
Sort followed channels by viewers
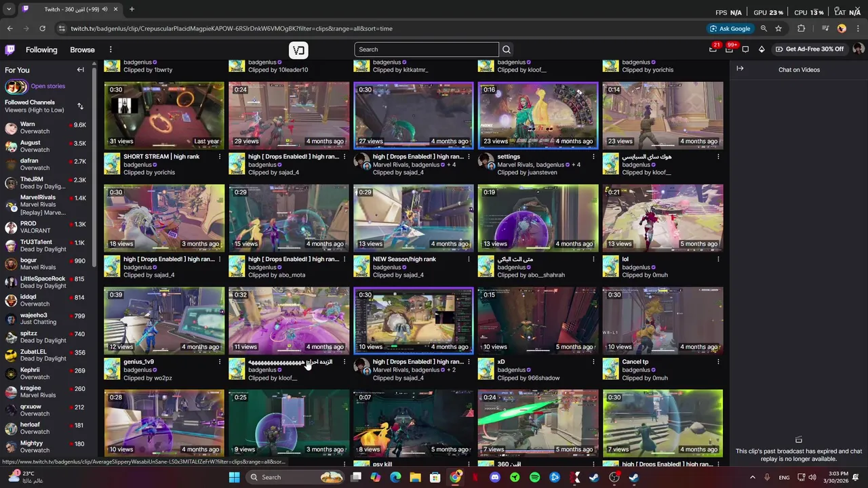coord(81,106)
